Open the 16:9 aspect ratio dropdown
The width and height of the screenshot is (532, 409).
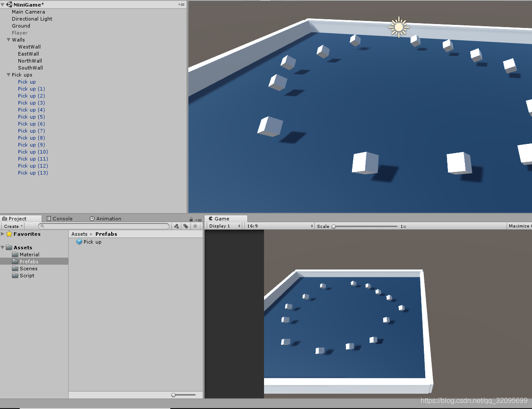pyautogui.click(x=280, y=226)
